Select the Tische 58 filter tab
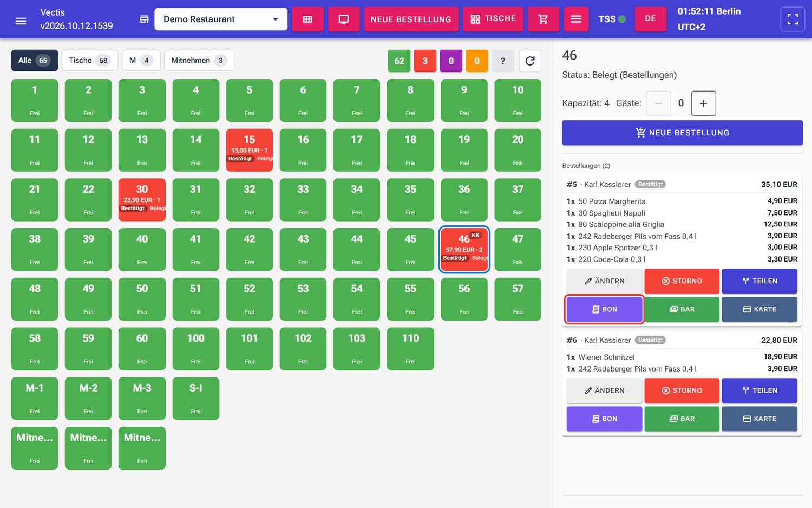This screenshot has width=812, height=508. click(x=89, y=60)
